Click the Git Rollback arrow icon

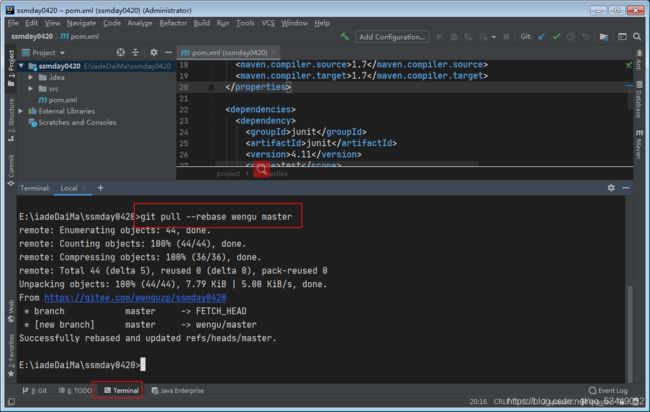tap(585, 37)
